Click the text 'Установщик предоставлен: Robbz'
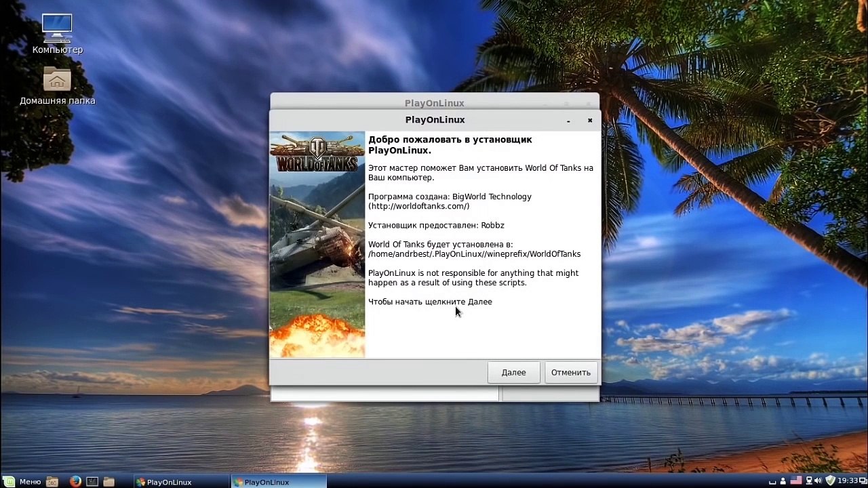This screenshot has width=868, height=488. click(436, 225)
